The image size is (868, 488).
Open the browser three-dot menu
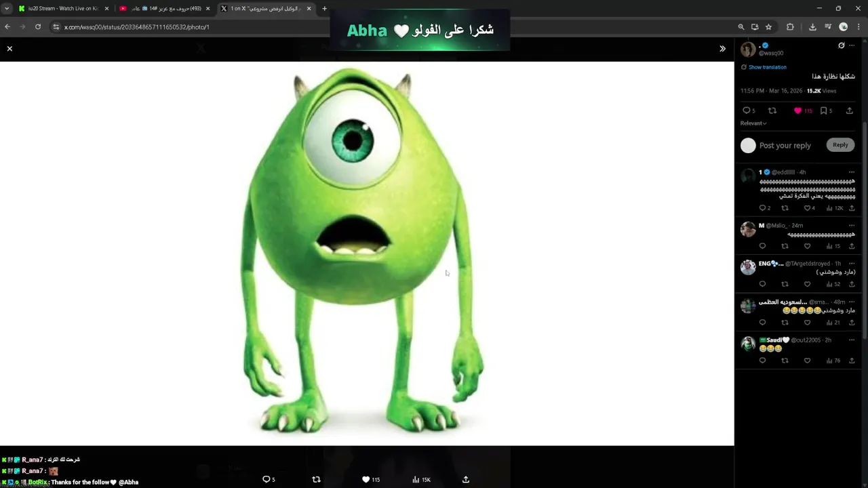(859, 26)
